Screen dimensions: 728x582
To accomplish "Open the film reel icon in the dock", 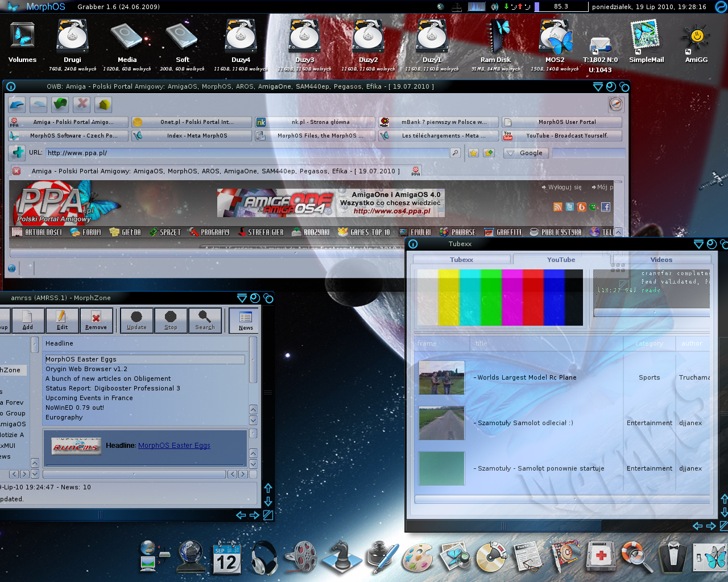I will [x=301, y=558].
